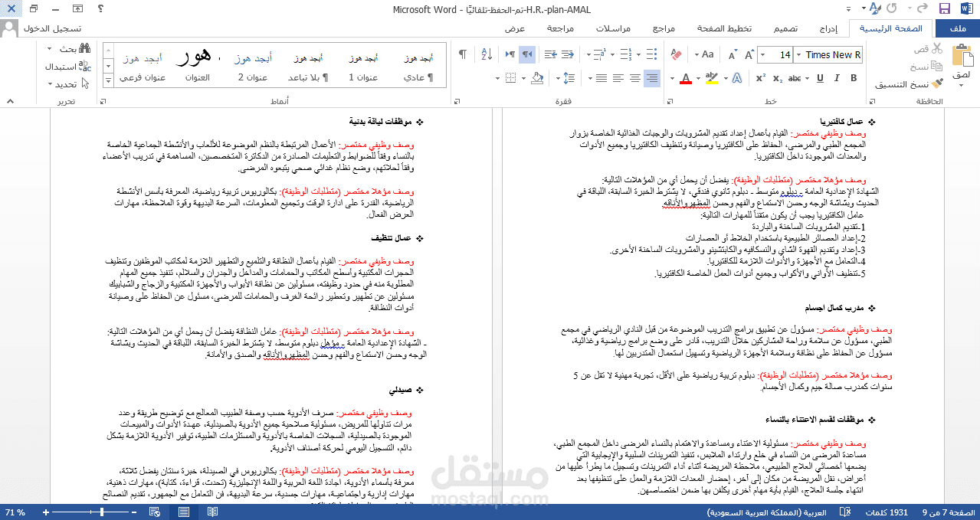The image size is (980, 520).
Task: Open the font name combo box dropdown
Action: (x=798, y=55)
